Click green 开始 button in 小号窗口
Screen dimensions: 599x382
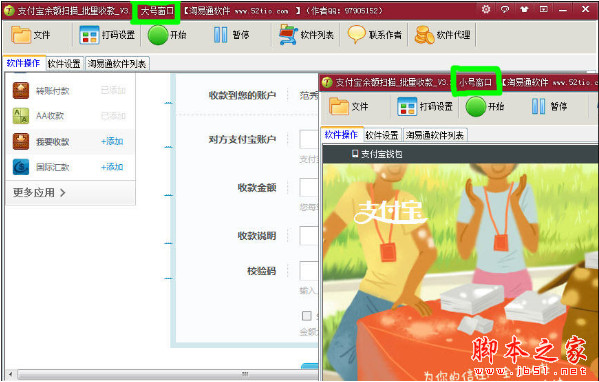(476, 107)
